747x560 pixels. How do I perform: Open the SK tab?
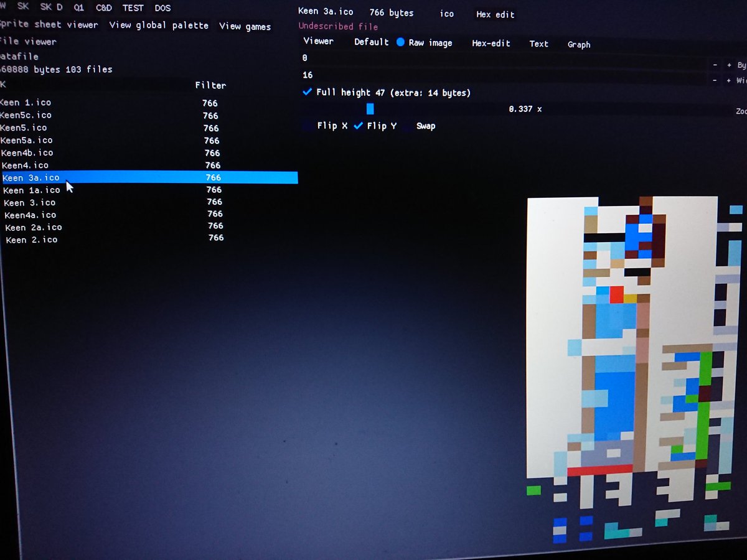coord(23,7)
